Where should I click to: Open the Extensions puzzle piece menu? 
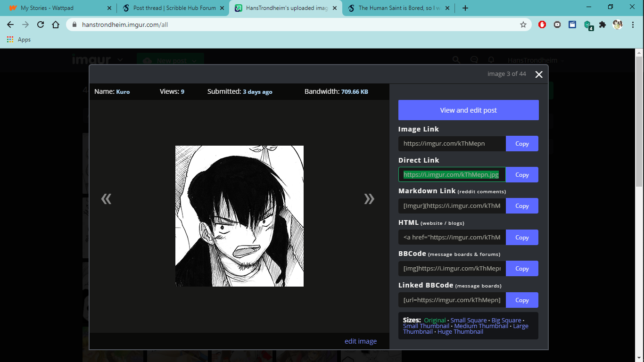(x=602, y=25)
